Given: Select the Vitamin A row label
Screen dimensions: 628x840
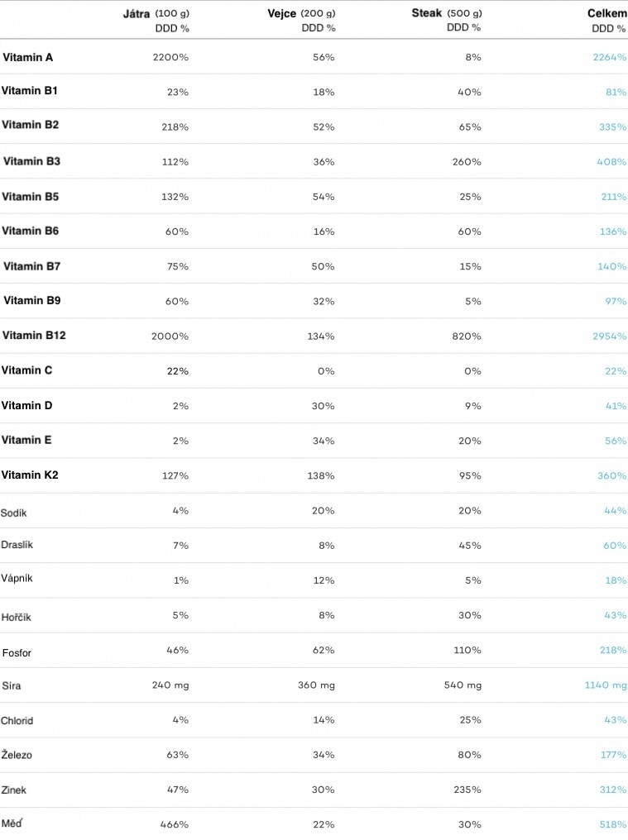Looking at the screenshot, I should click(x=28, y=57).
